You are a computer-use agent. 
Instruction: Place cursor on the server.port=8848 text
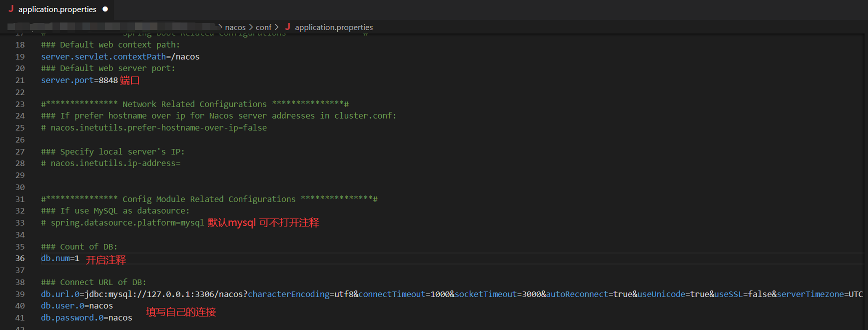pyautogui.click(x=79, y=80)
